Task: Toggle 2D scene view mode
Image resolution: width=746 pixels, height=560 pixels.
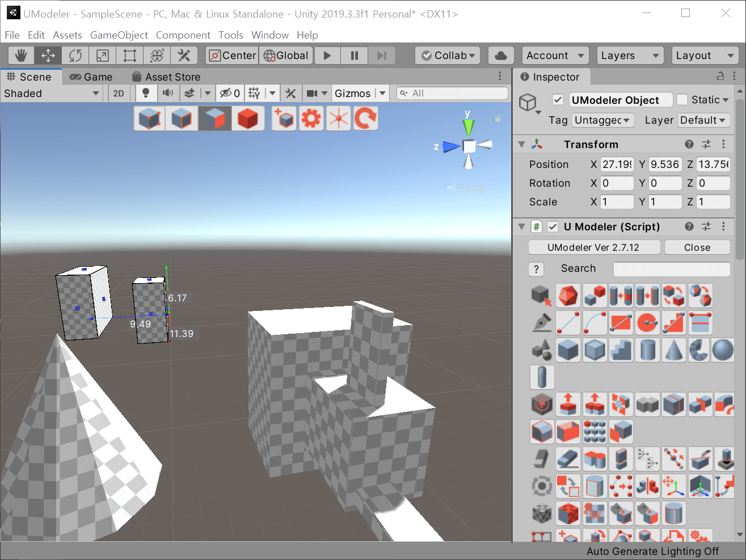Action: [119, 93]
